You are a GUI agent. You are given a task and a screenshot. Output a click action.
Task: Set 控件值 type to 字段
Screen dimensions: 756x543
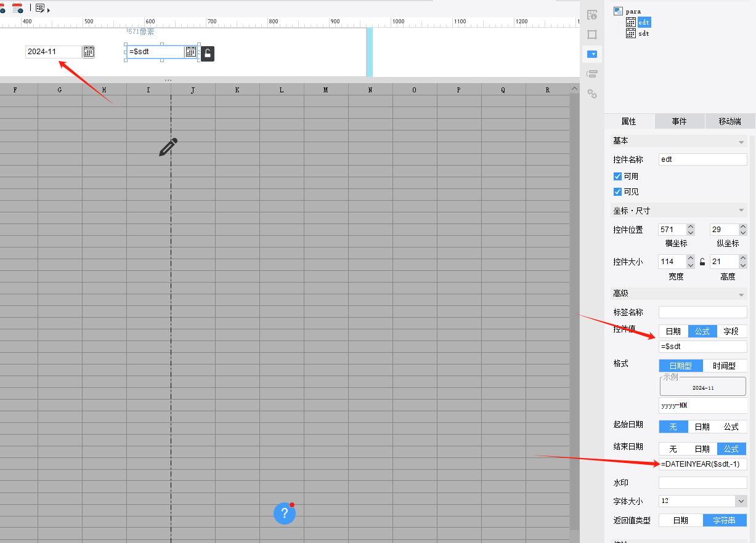(x=731, y=331)
